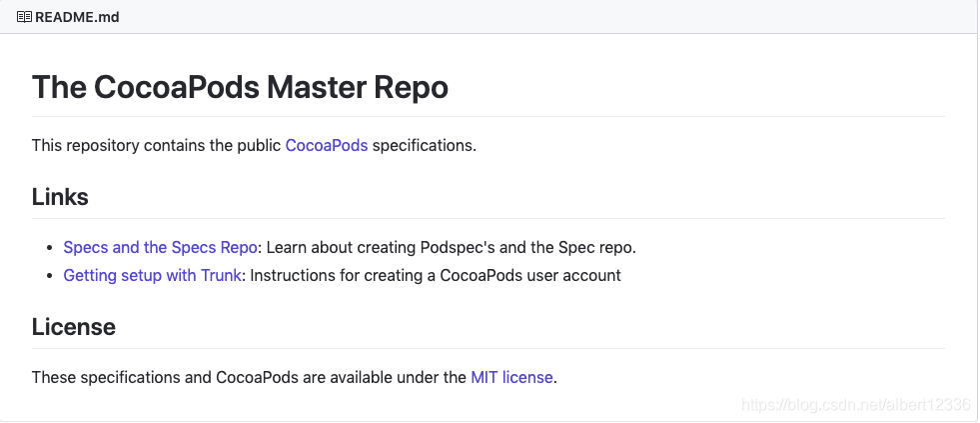Screen dimensions: 980x423
Task: Click the README.md file name
Action: (x=77, y=17)
